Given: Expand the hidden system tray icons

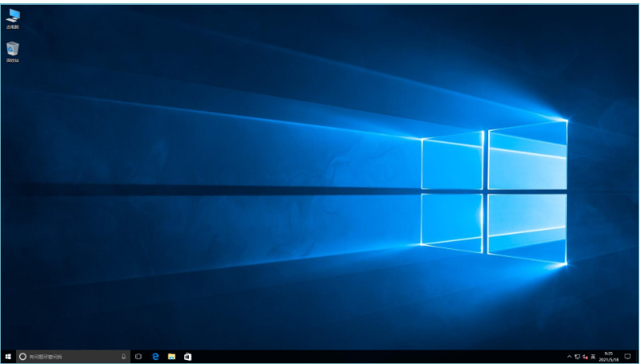Looking at the screenshot, I should pyautogui.click(x=569, y=356).
